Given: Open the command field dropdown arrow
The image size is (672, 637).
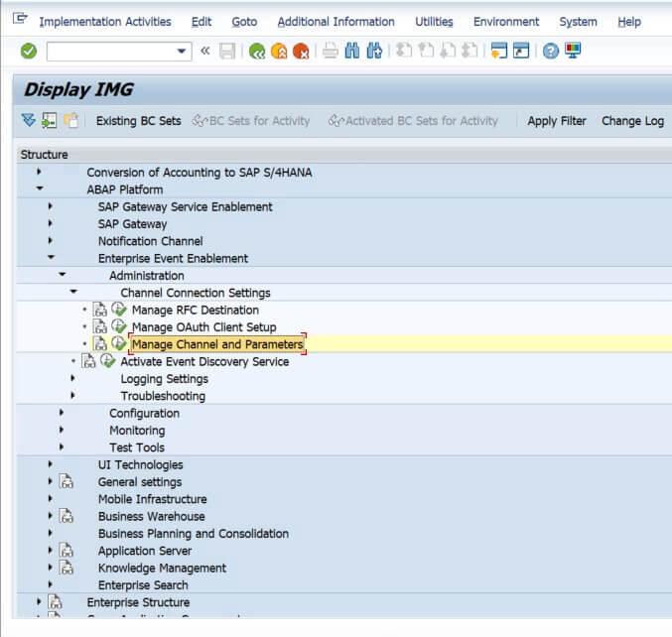Looking at the screenshot, I should click(x=182, y=51).
